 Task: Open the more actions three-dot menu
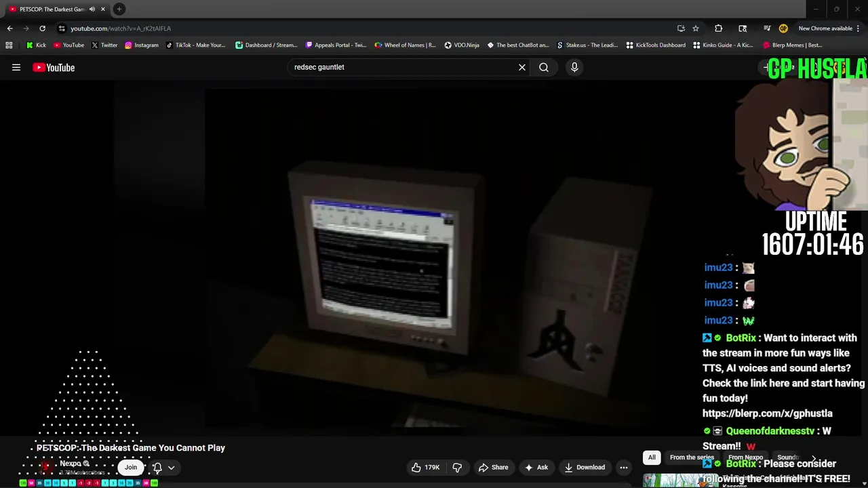click(x=624, y=467)
